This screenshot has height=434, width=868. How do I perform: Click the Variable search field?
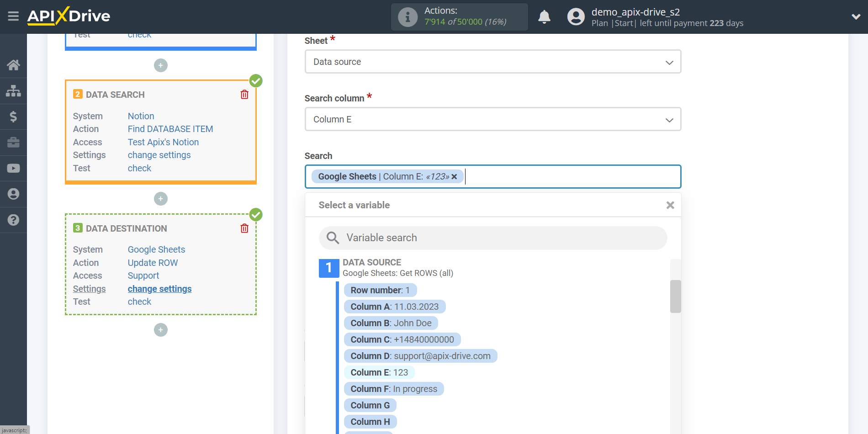[x=493, y=238]
